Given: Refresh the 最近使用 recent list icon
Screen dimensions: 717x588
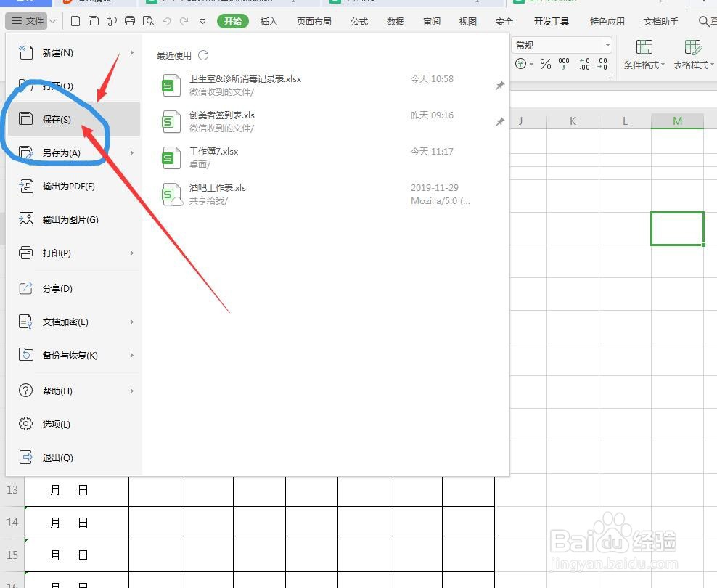Looking at the screenshot, I should click(x=203, y=55).
